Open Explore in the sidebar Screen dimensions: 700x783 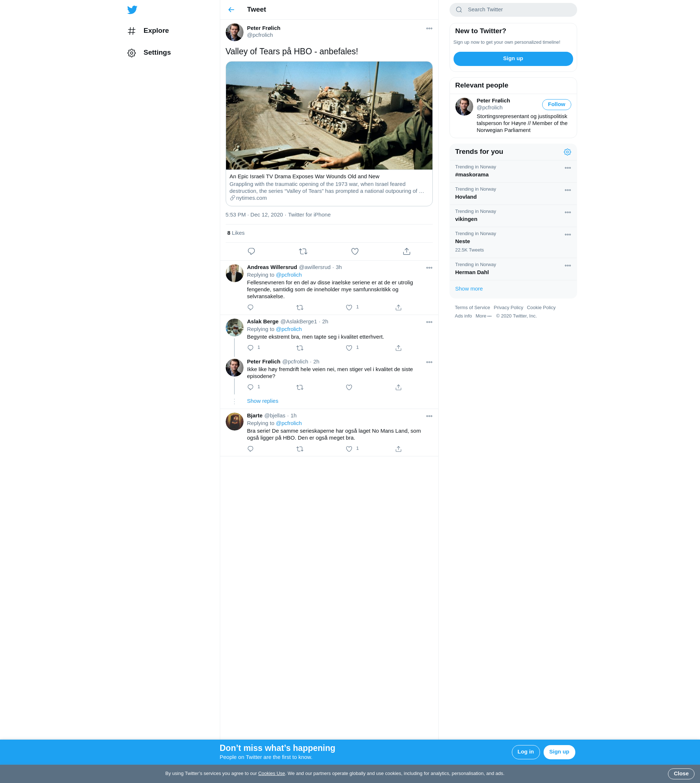(156, 31)
